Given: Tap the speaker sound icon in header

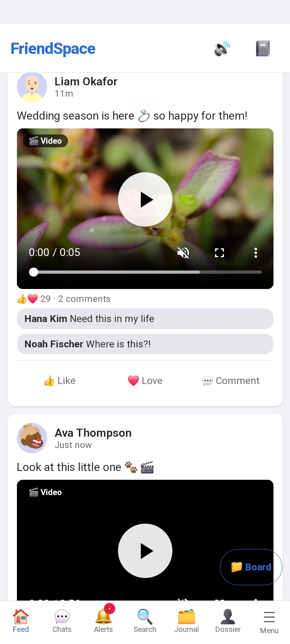Looking at the screenshot, I should tap(222, 49).
